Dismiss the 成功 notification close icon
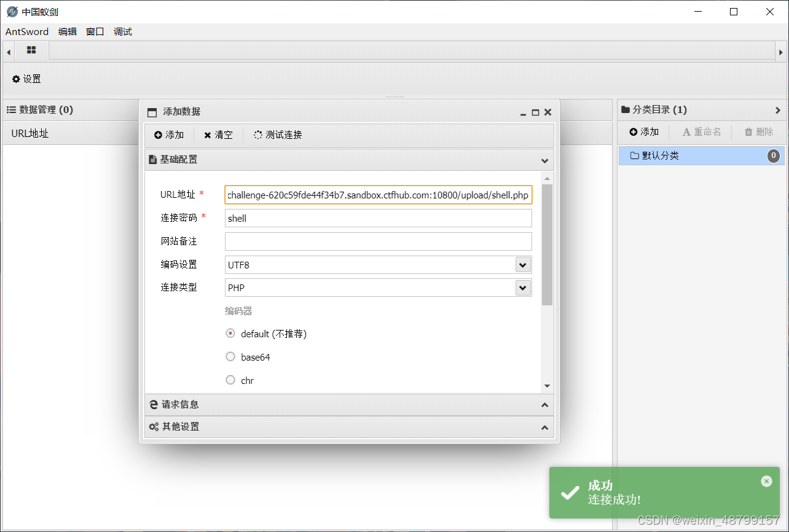This screenshot has width=789, height=532. pyautogui.click(x=766, y=481)
